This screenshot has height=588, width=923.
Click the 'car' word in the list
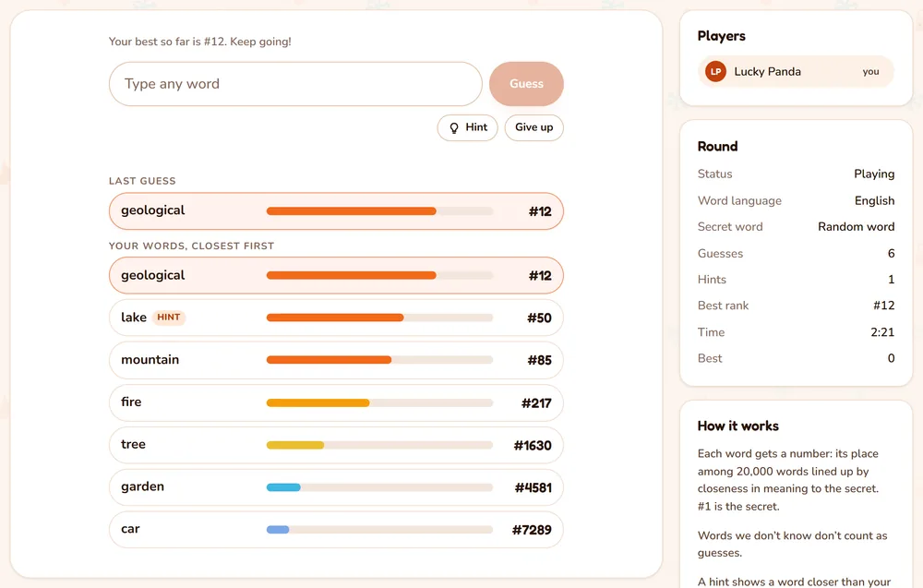pyautogui.click(x=130, y=529)
